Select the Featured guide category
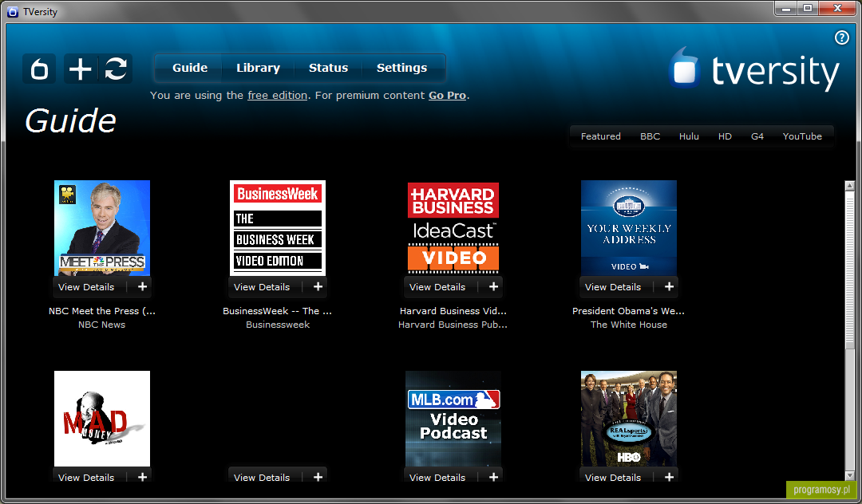The height and width of the screenshot is (504, 862). coord(601,136)
